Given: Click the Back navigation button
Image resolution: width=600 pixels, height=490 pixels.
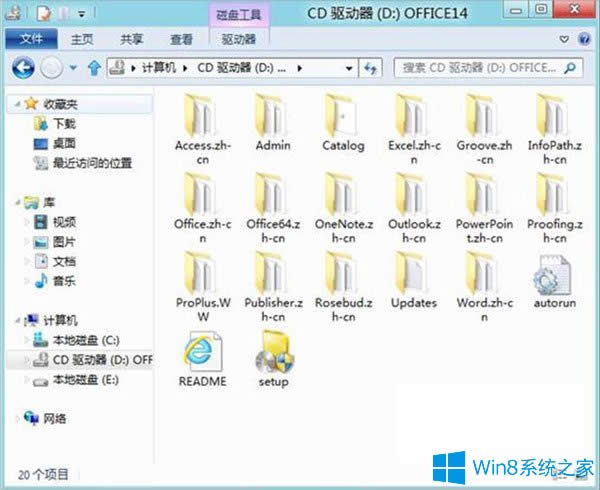Looking at the screenshot, I should 23,68.
